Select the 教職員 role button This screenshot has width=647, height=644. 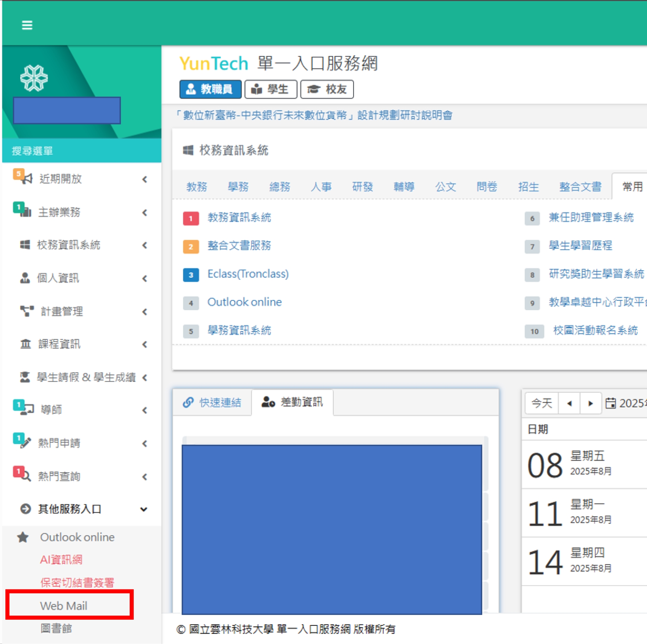tap(210, 89)
